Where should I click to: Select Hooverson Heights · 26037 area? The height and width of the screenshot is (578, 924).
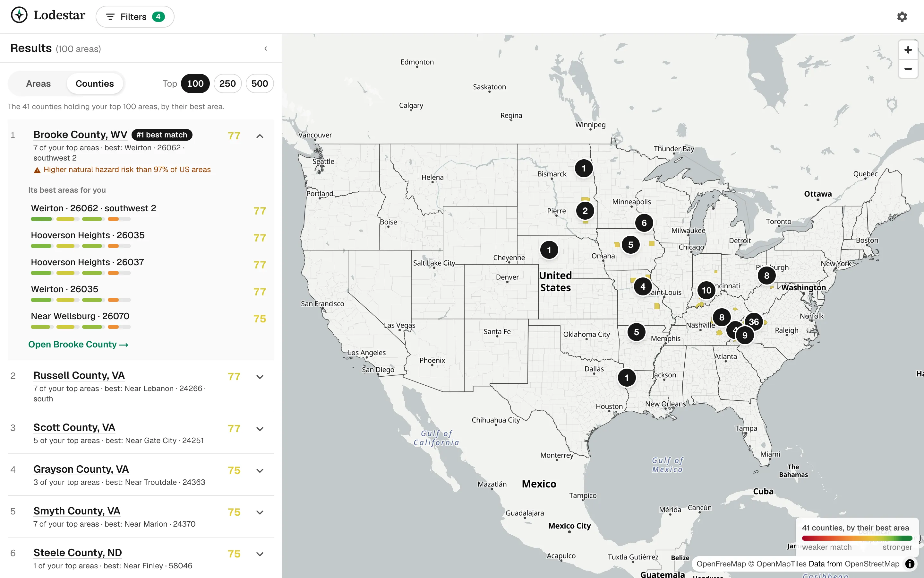148,266
